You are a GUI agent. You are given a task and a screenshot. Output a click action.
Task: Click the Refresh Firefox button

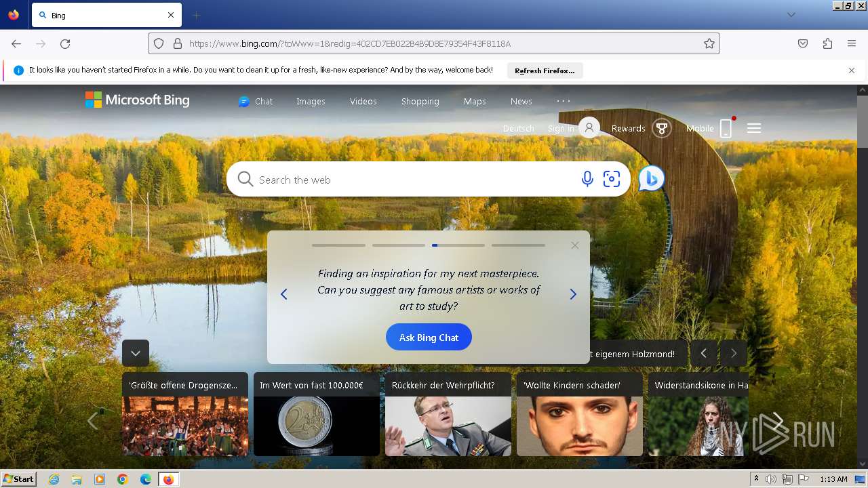pos(545,70)
